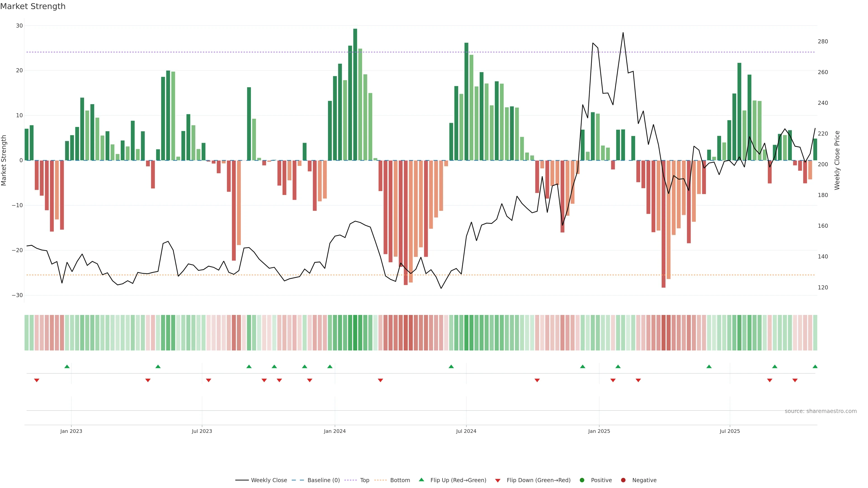Click the Jan 2024 axis label
This screenshot has height=488, width=868.
(x=335, y=431)
